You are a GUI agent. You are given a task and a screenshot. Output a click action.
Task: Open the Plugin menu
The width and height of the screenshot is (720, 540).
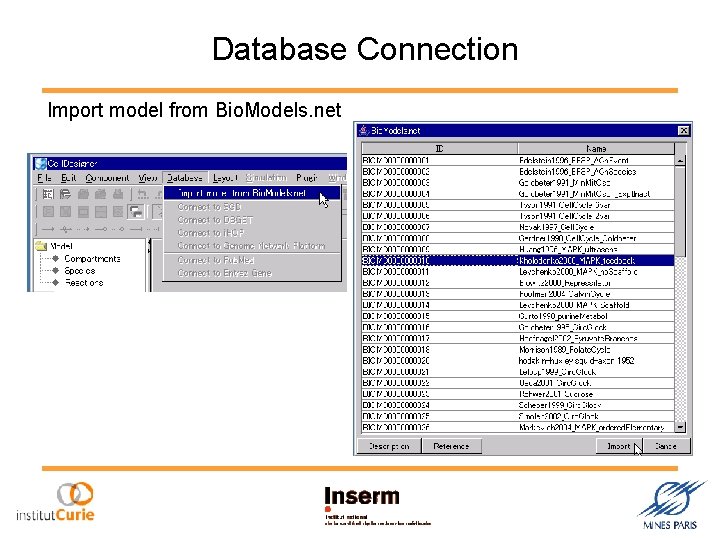point(307,178)
